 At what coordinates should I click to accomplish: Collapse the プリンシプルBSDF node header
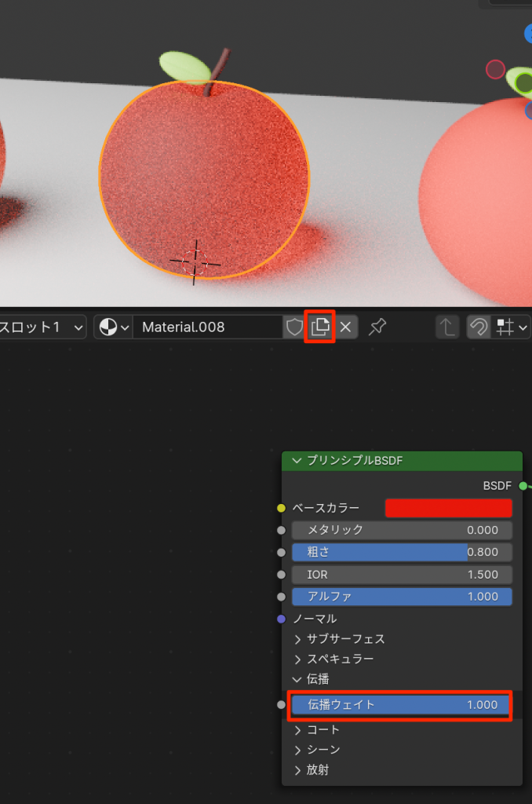[297, 461]
